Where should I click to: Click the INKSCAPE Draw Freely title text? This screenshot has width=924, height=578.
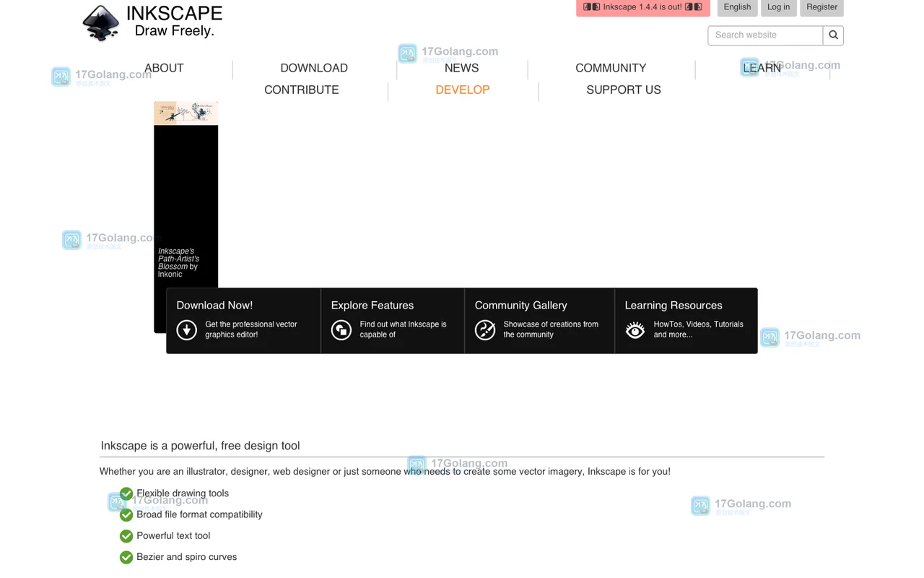click(175, 22)
